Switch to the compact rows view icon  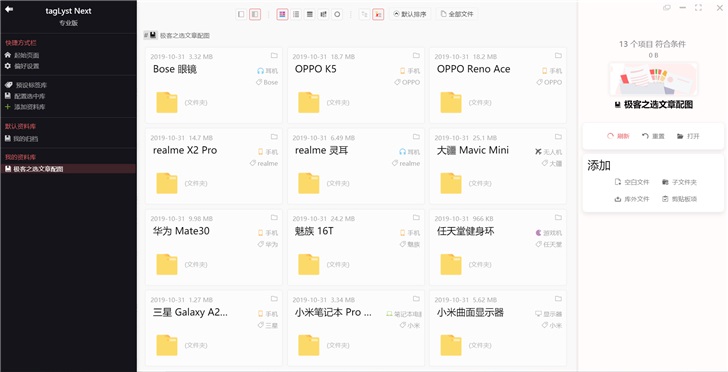(310, 14)
